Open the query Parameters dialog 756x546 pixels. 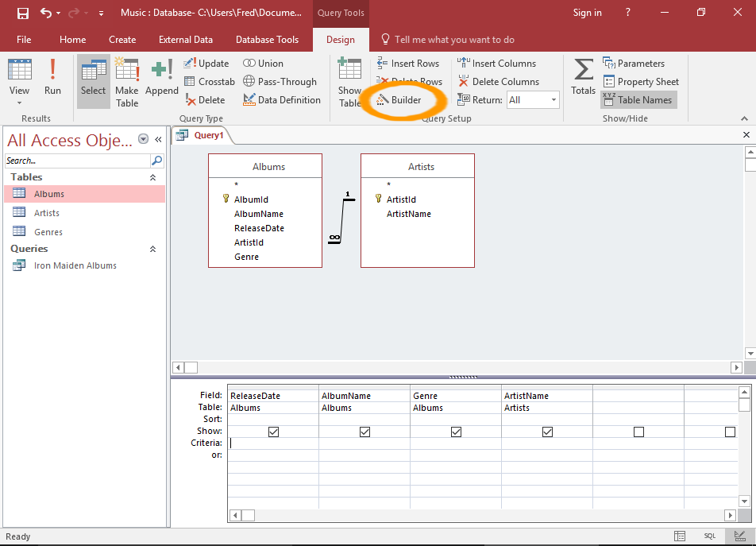click(x=634, y=64)
